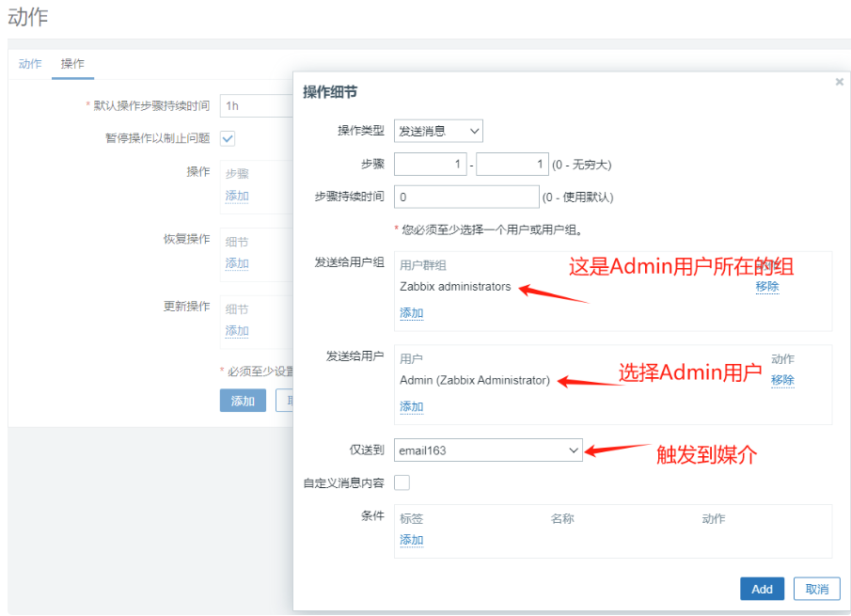Remove Admin user via 移除 link
The height and width of the screenshot is (616, 851).
point(782,380)
